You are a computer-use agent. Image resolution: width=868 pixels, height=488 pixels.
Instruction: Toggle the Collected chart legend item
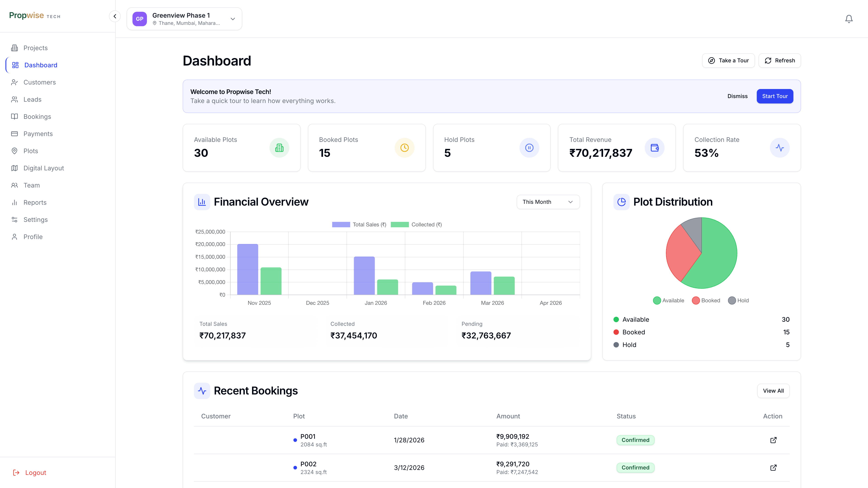[x=416, y=225]
